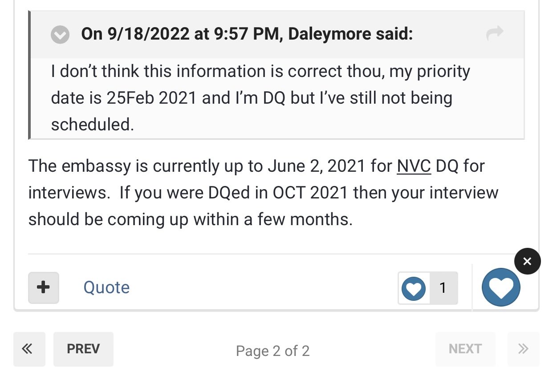
Task: Click the word scheduled in the quoted message
Action: coord(92,125)
